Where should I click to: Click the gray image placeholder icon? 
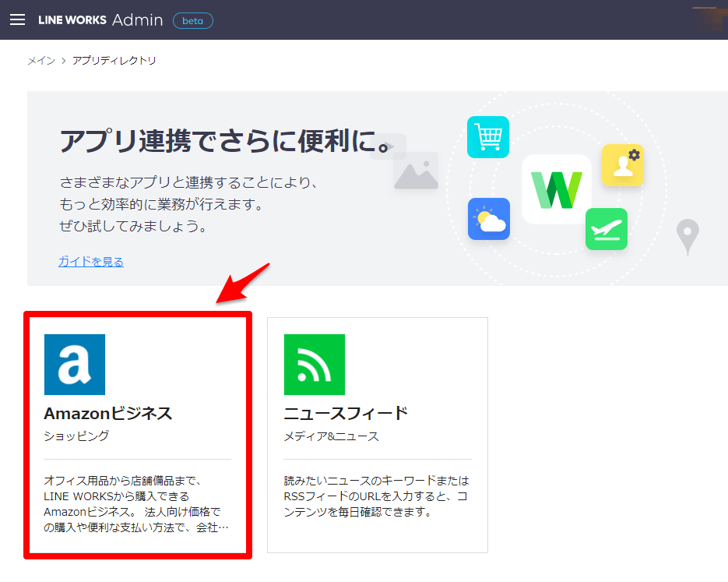416,171
